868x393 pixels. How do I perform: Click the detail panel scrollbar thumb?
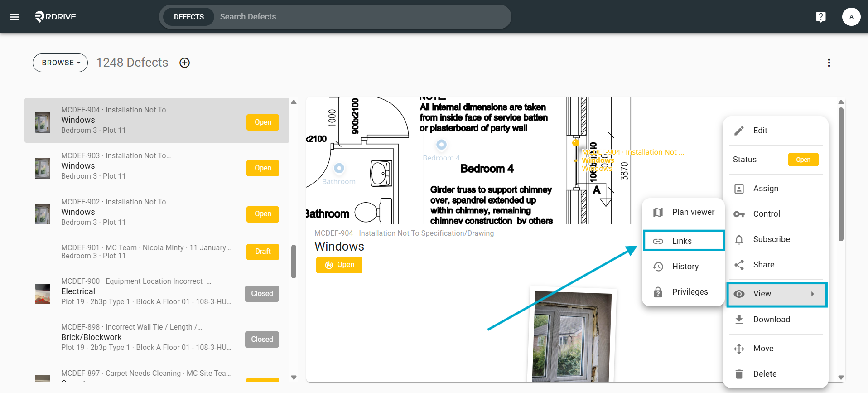[x=841, y=175]
